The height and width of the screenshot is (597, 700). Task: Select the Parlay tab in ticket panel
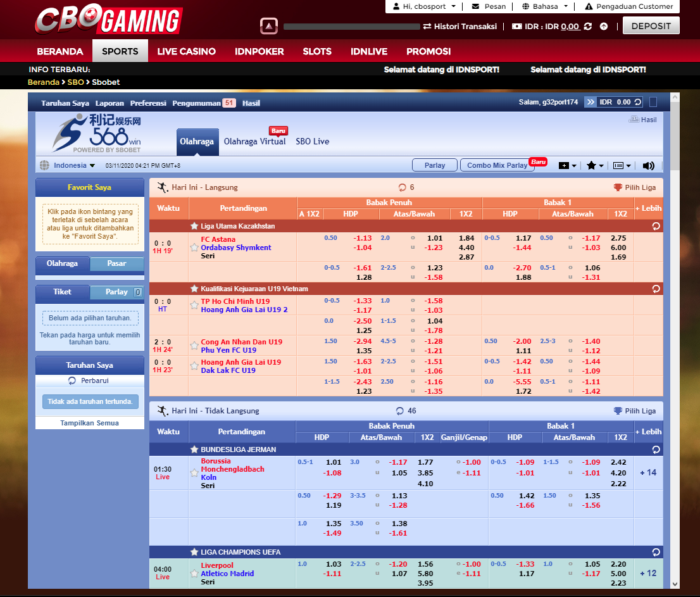coord(116,292)
